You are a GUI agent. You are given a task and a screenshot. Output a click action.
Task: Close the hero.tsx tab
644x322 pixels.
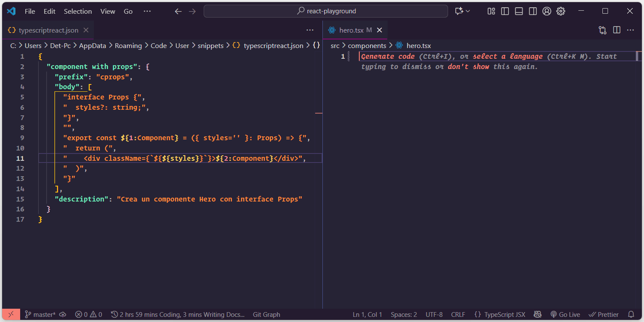point(379,30)
